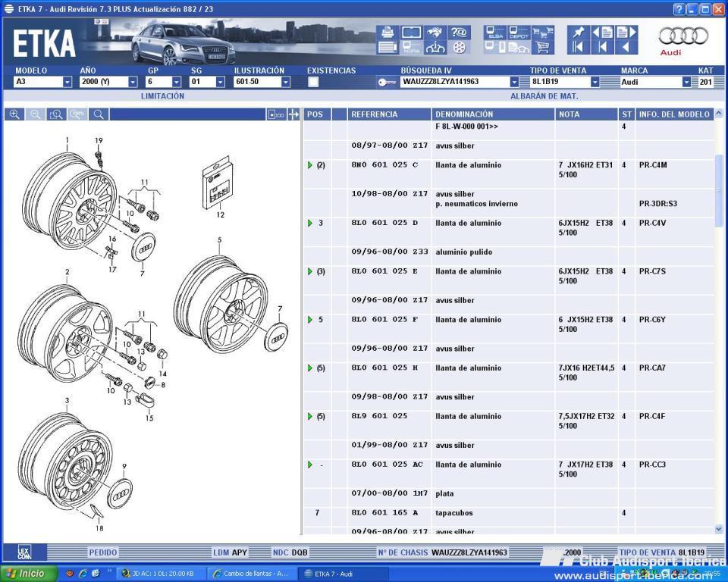Select reference 8L9 601 025

(x=379, y=416)
